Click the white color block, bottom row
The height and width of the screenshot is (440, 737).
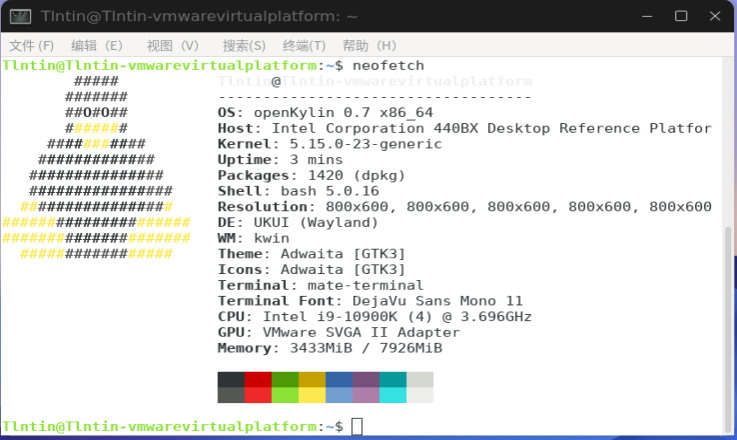pyautogui.click(x=420, y=395)
